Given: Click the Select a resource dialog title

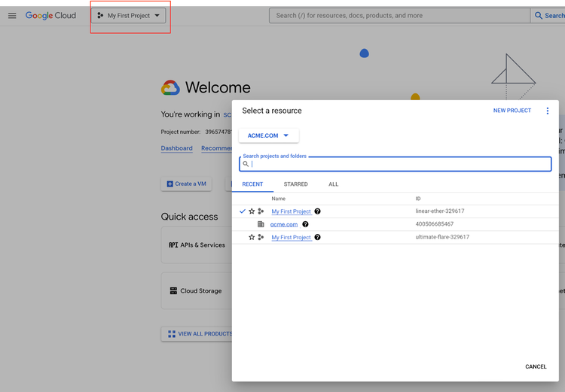Looking at the screenshot, I should pyautogui.click(x=272, y=111).
